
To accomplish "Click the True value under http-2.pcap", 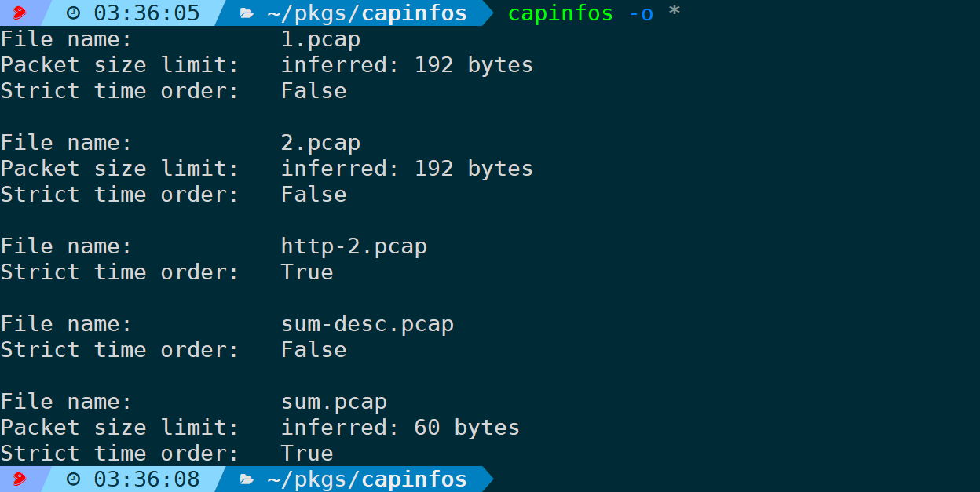I will (307, 272).
